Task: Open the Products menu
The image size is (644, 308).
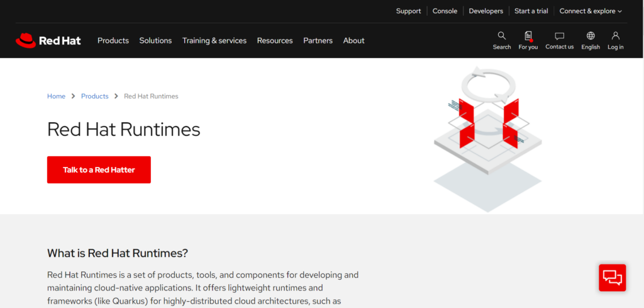Action: (x=113, y=40)
